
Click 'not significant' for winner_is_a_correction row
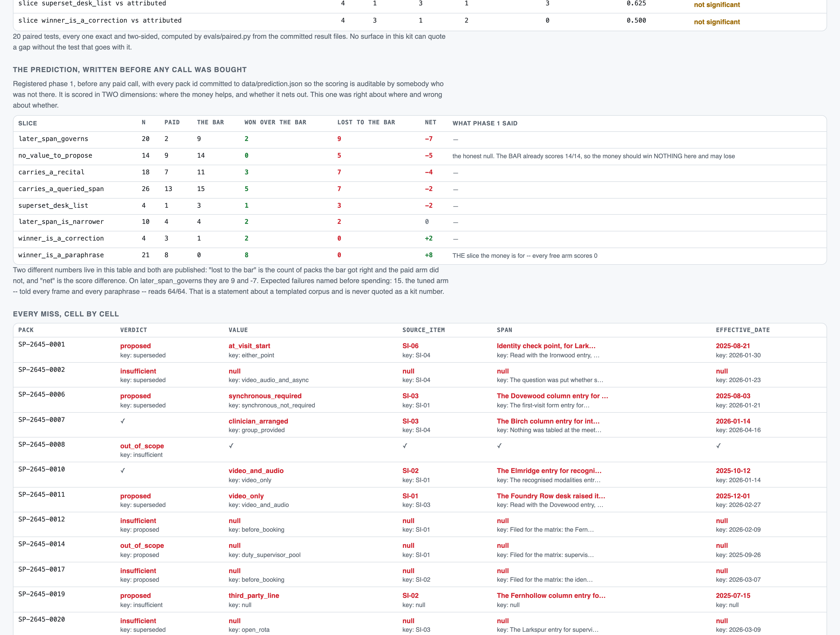tap(717, 22)
